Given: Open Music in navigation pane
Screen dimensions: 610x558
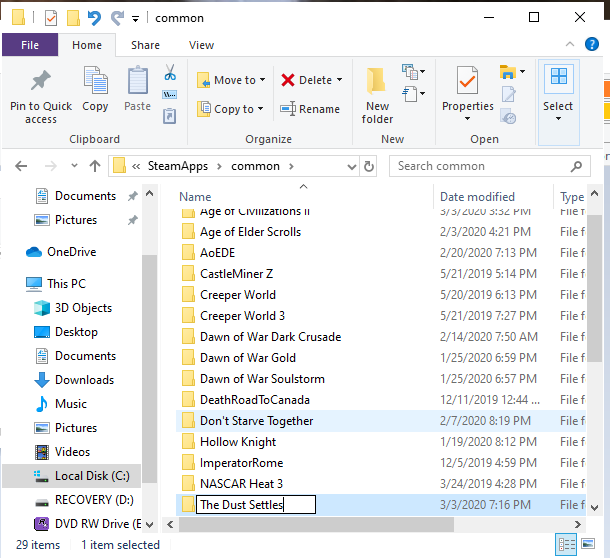Looking at the screenshot, I should (x=60, y=404).
